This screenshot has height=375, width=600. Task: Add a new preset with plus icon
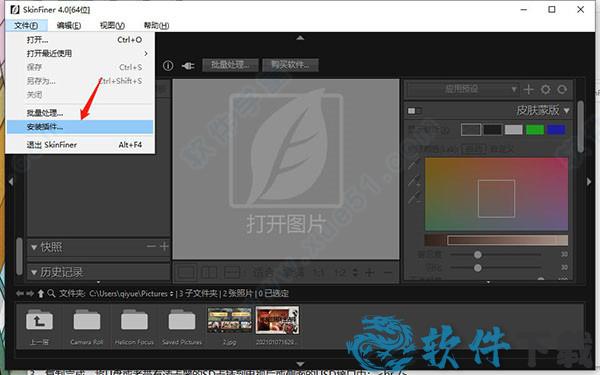528,90
